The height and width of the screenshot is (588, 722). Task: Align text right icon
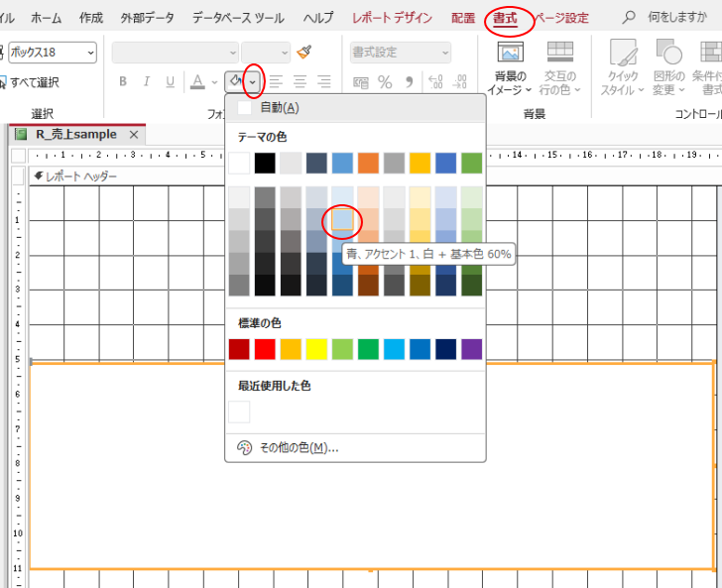[x=323, y=82]
